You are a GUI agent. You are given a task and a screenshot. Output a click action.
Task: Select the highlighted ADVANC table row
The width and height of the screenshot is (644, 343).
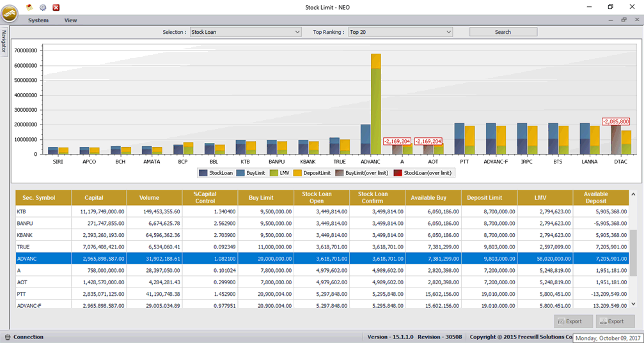pos(322,259)
